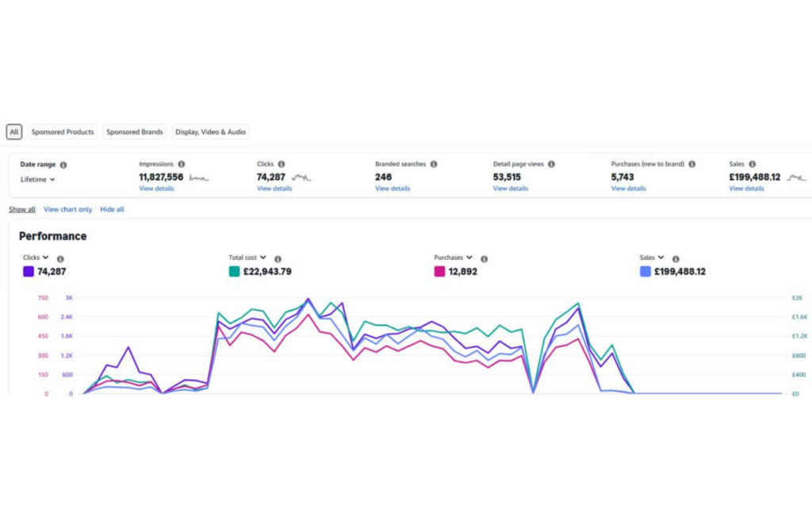Screen dimensions: 812x512
Task: Click the Show all link
Action: click(x=22, y=209)
